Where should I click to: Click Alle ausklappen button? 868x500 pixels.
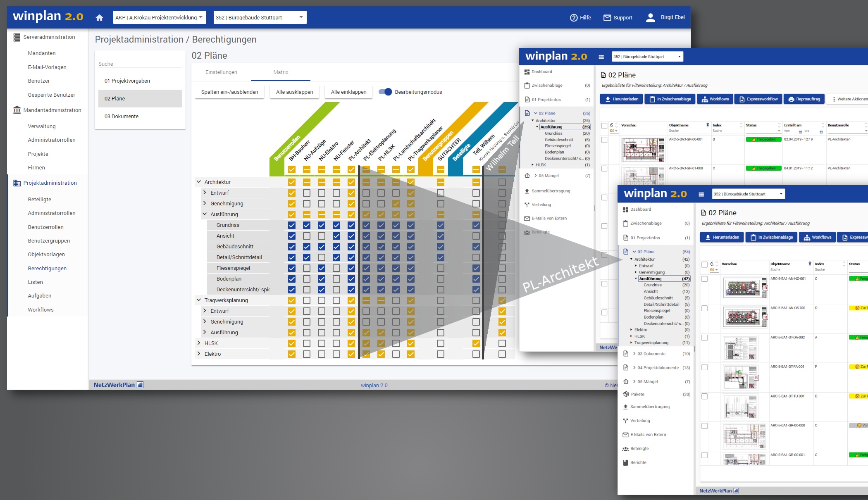(x=294, y=92)
